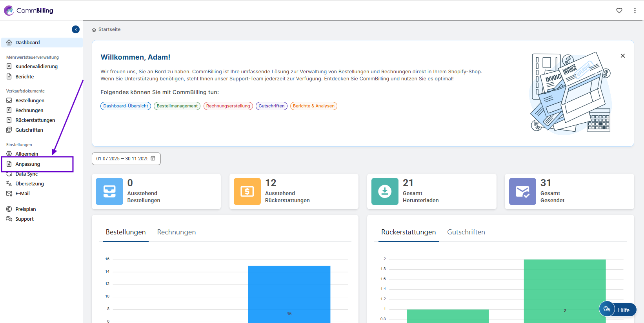This screenshot has width=644, height=323.
Task: Click the Dashboard-Übersicht tag
Action: coord(126,106)
